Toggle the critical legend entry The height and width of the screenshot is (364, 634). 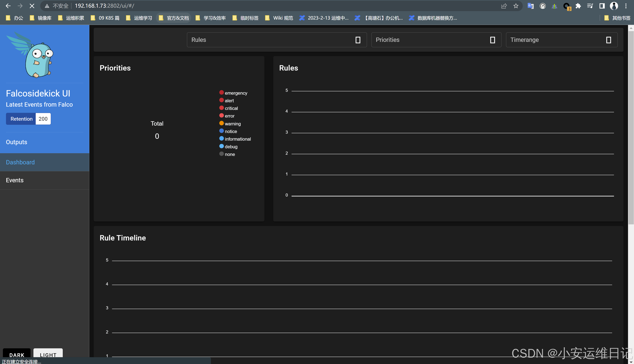[x=229, y=108]
